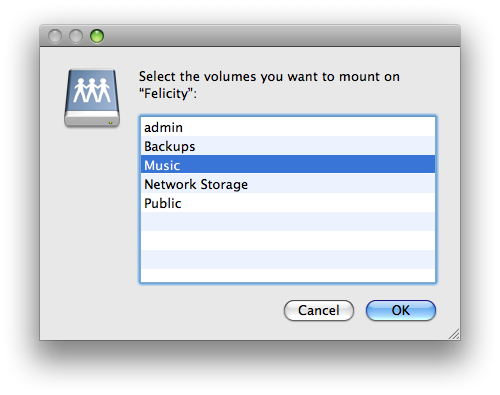Click the second empty row below Public
The width and height of the screenshot is (500, 395).
click(288, 241)
